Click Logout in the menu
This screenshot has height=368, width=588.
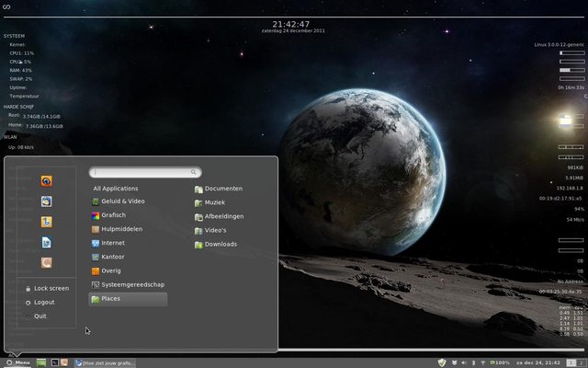(x=40, y=303)
